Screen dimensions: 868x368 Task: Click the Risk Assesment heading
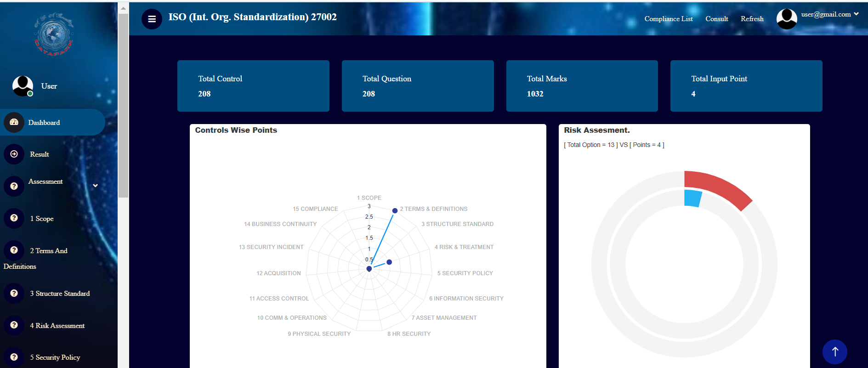coord(596,130)
